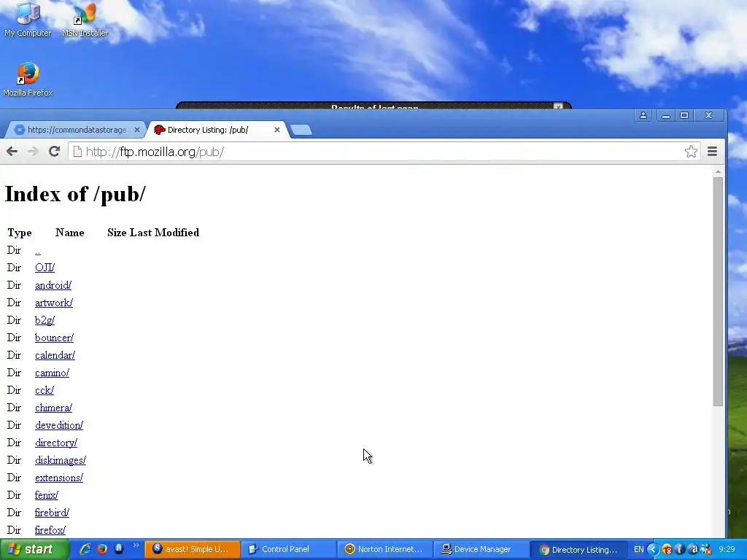
Task: Click the forward navigation arrow
Action: (x=33, y=152)
